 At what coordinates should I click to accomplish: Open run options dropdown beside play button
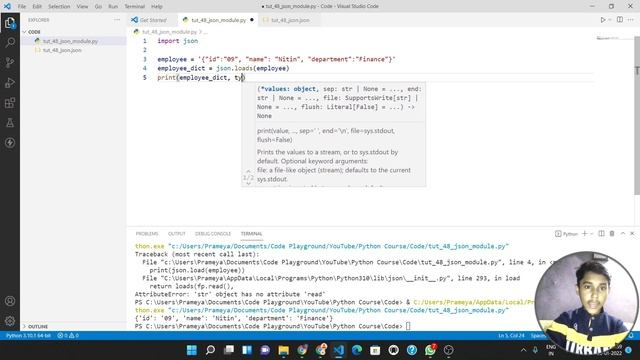610,20
